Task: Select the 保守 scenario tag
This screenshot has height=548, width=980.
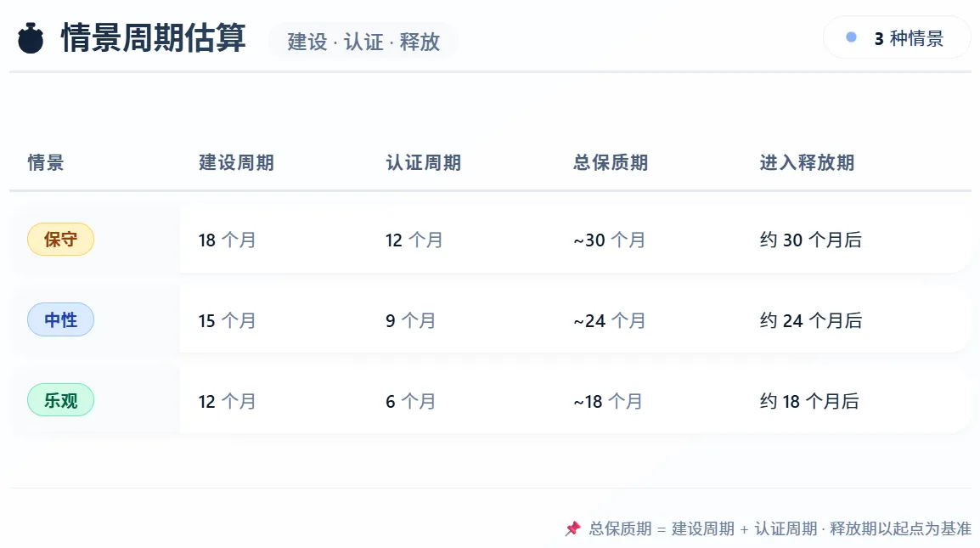Action: coord(60,239)
